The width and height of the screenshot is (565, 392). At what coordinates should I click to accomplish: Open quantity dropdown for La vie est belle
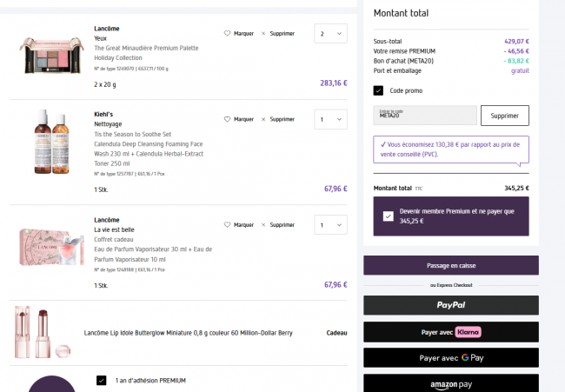pyautogui.click(x=330, y=225)
